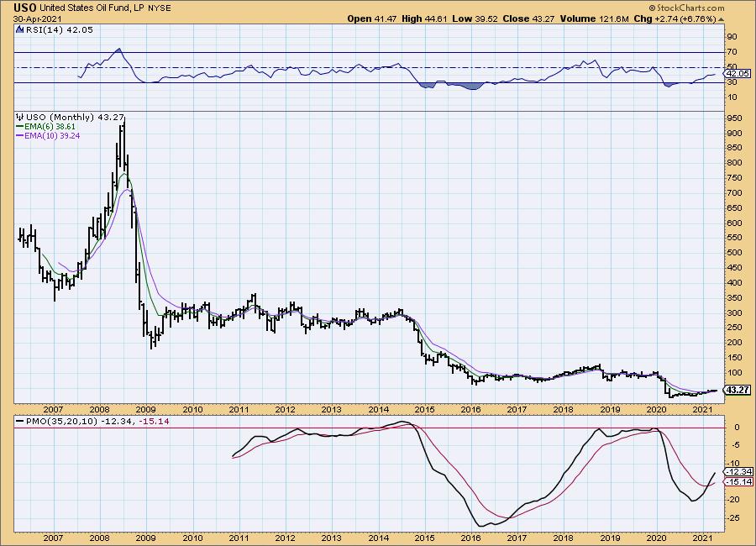Click the purple EMA(10) line swatch
The height and width of the screenshot is (546, 756).
coord(20,135)
